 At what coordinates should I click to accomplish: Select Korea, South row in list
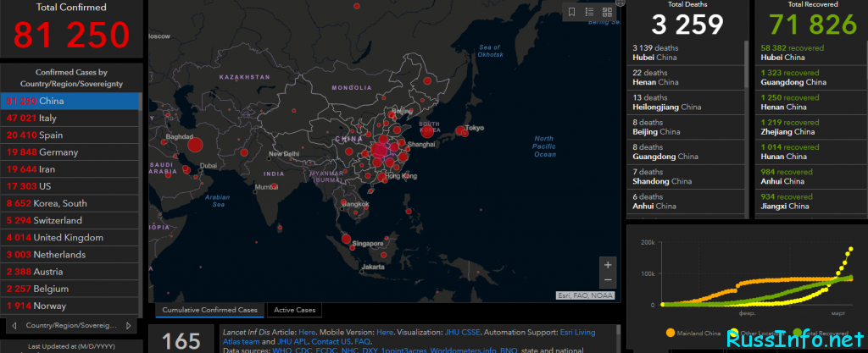point(70,204)
